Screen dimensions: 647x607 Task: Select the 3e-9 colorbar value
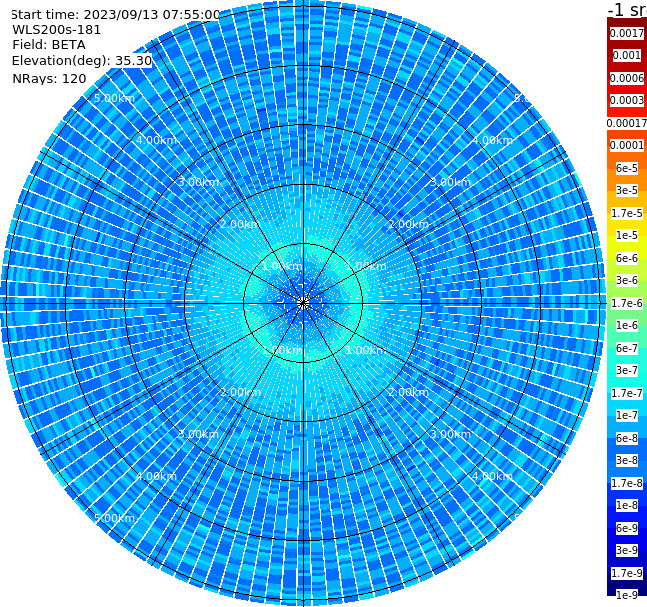pyautogui.click(x=627, y=550)
